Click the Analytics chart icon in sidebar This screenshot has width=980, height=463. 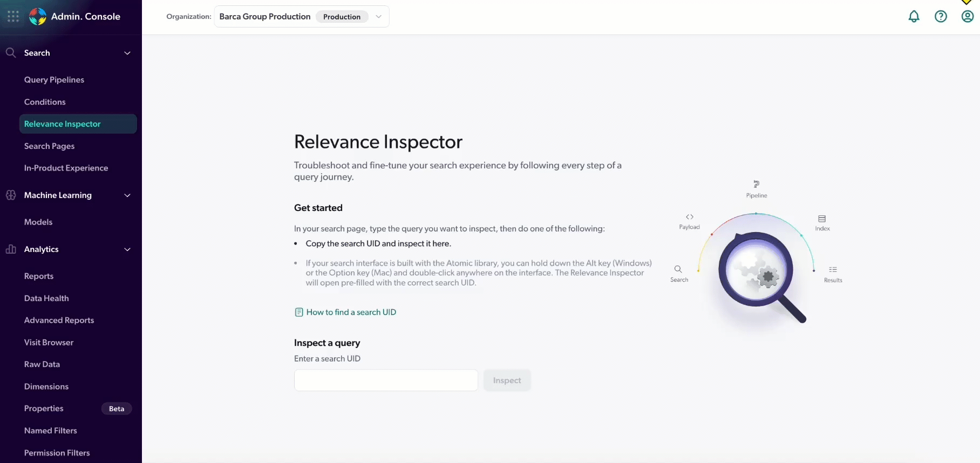11,249
